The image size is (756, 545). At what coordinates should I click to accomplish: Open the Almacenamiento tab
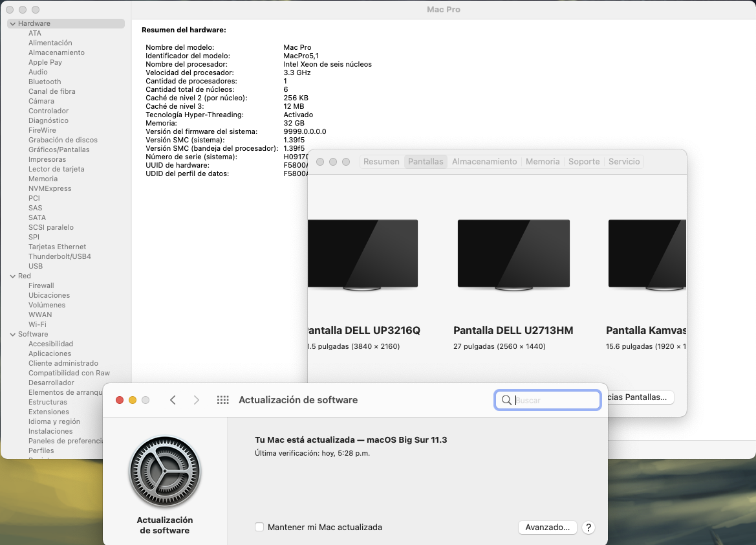pos(484,162)
